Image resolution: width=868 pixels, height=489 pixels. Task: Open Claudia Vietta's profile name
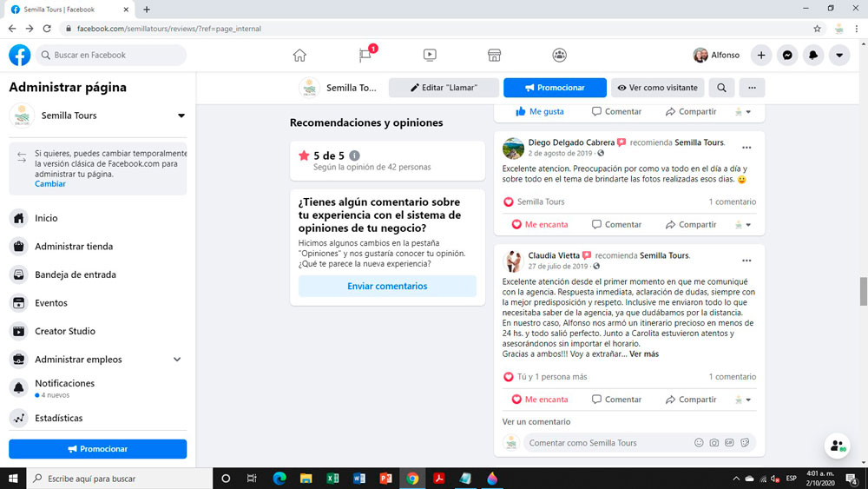tap(554, 255)
